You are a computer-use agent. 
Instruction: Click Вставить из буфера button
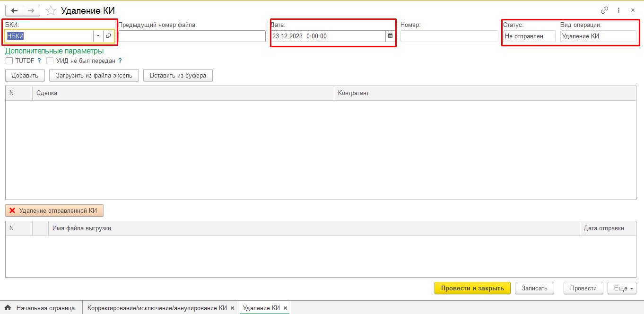point(178,75)
